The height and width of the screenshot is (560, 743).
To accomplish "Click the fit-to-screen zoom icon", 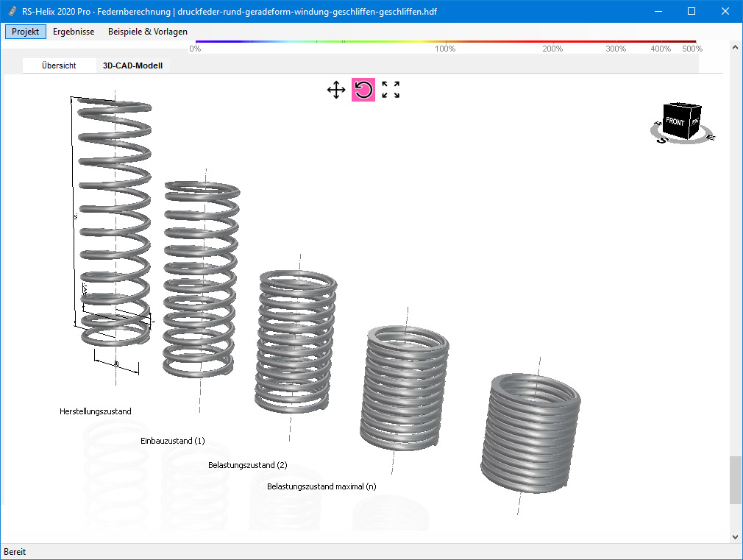I will pyautogui.click(x=390, y=89).
